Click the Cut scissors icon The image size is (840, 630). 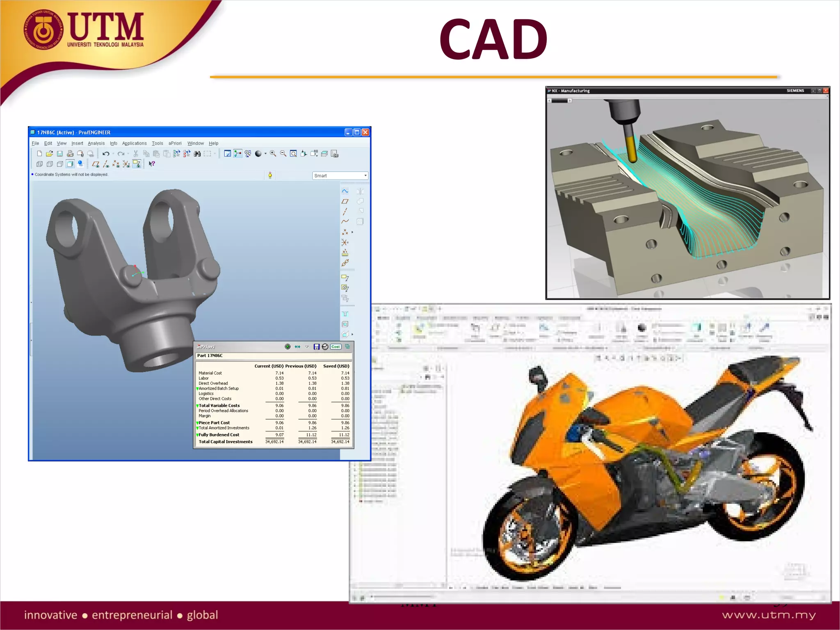tap(136, 154)
